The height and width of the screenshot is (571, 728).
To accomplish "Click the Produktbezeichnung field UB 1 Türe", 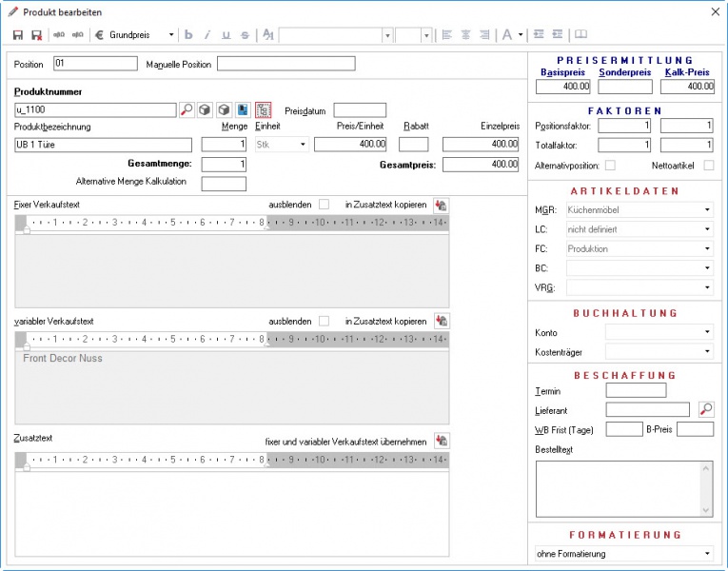I will pos(103,145).
